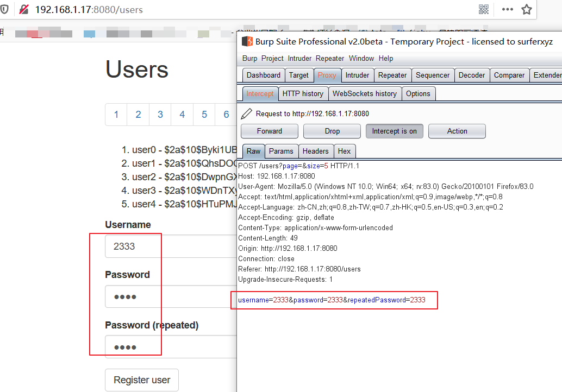Go to page 2 of Users list

click(x=138, y=115)
